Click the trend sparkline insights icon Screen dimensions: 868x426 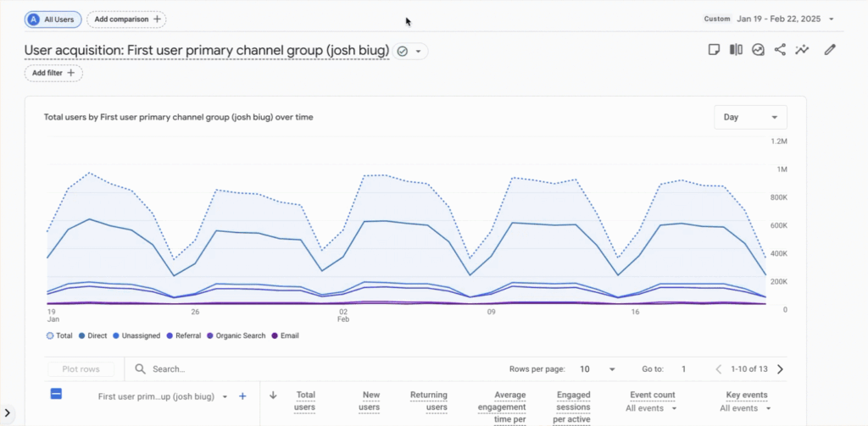tap(802, 50)
